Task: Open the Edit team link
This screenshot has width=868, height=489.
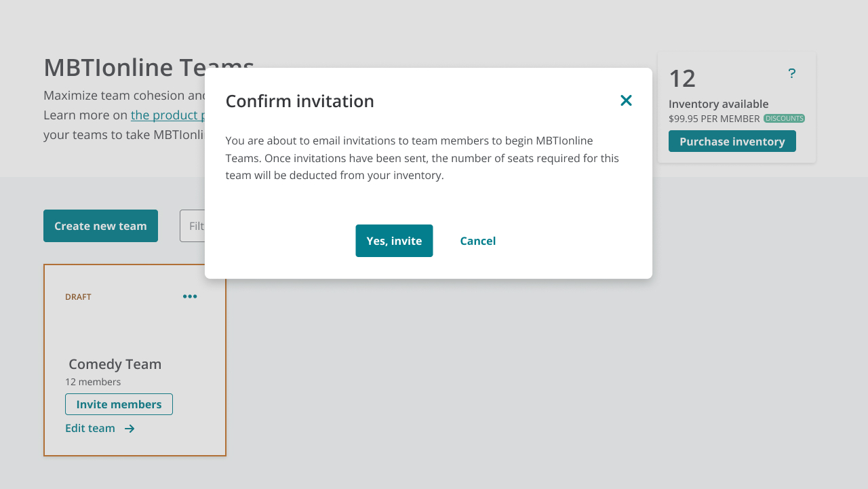Action: coord(90,429)
